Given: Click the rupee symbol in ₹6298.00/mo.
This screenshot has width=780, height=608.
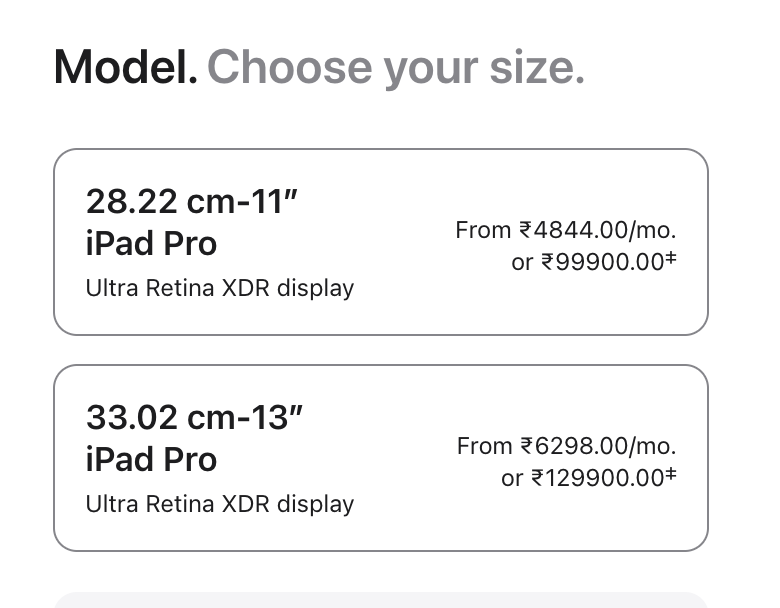Looking at the screenshot, I should pyautogui.click(x=527, y=446).
